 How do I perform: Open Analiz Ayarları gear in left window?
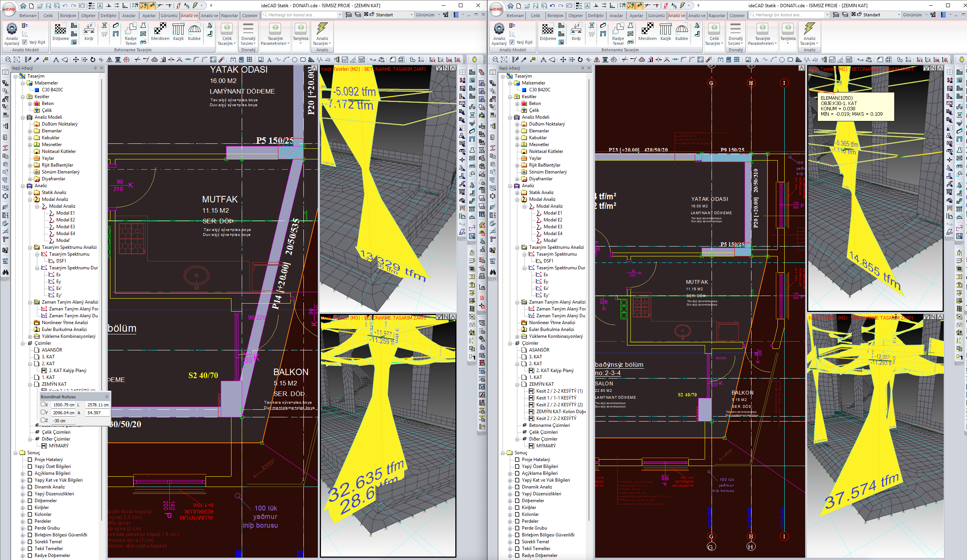coord(12,34)
